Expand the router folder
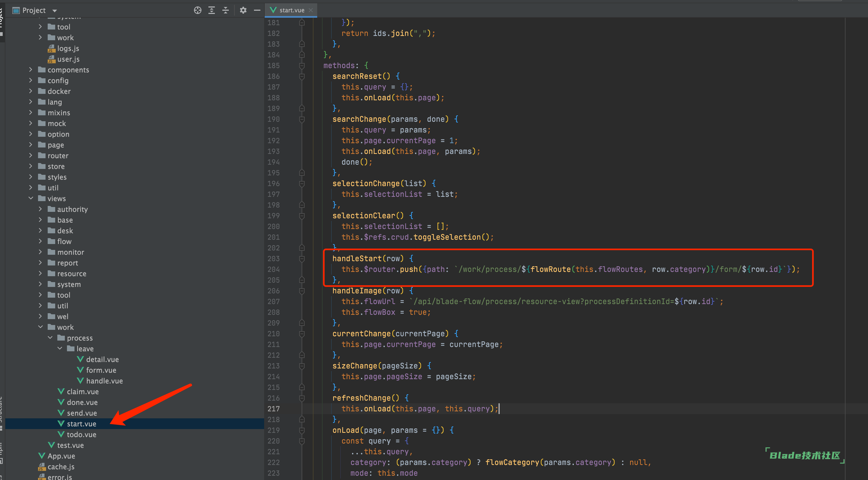The width and height of the screenshot is (868, 480). pyautogui.click(x=31, y=156)
